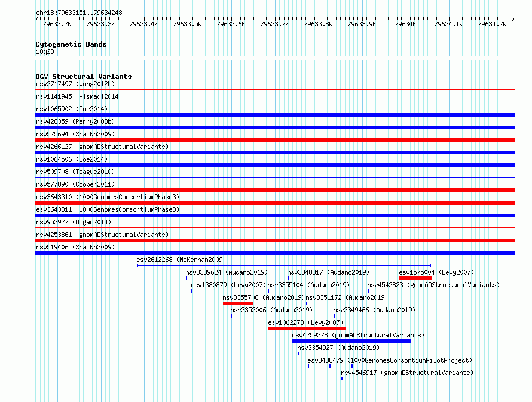Select the red bar under nsv3355706
Image resolution: width=532 pixels, height=402 pixels.
tap(238, 303)
